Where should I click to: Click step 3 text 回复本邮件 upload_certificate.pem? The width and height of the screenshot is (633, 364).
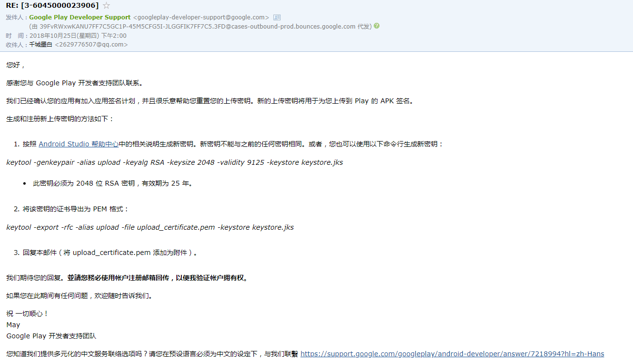pos(110,253)
